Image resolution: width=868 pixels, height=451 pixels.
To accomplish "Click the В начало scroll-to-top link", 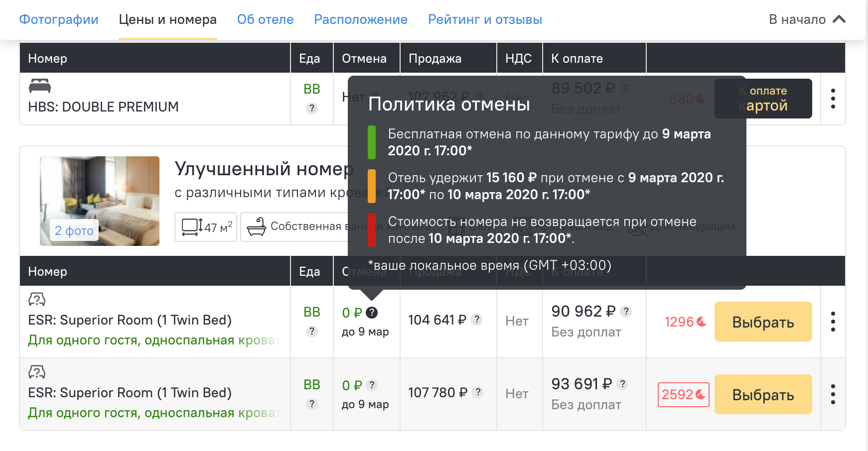I will coord(807,19).
